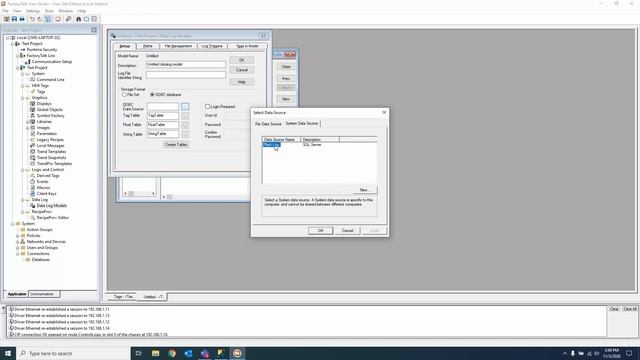640x360 pixels.
Task: Click the binoculars Find icon in toolbar
Action: (79, 19)
